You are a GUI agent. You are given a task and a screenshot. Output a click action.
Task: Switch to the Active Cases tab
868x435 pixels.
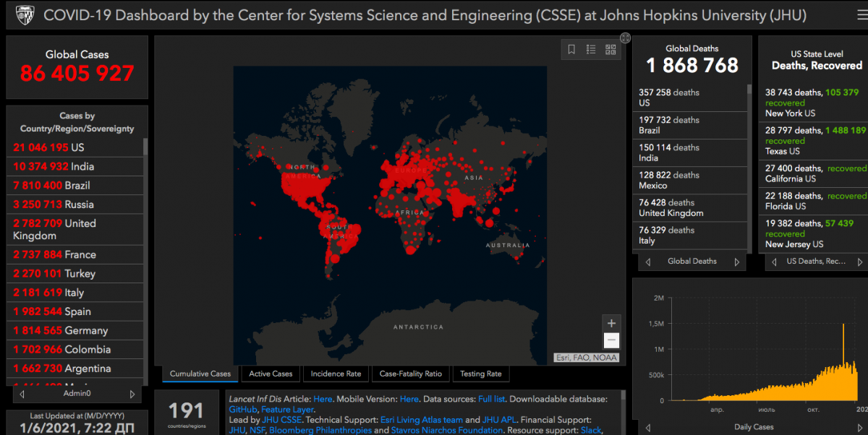click(271, 374)
